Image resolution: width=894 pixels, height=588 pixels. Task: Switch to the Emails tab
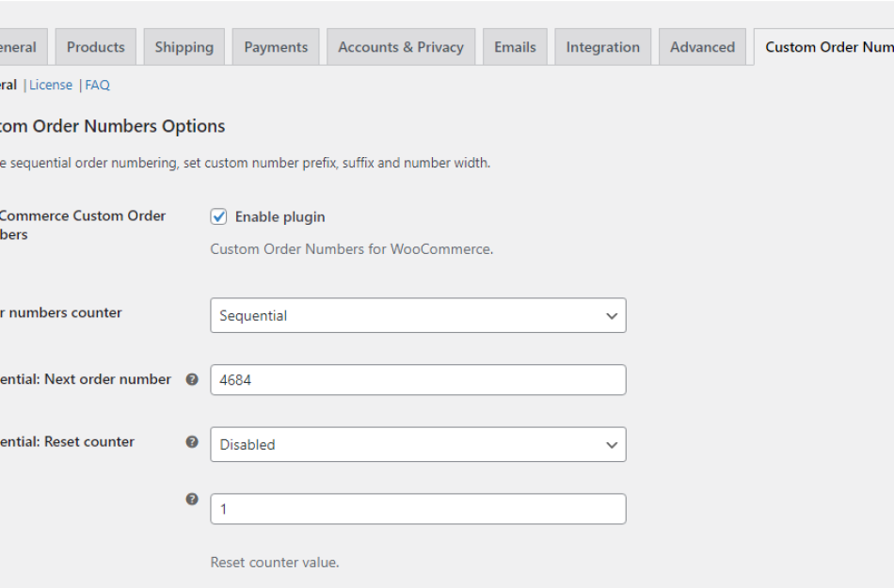[515, 46]
